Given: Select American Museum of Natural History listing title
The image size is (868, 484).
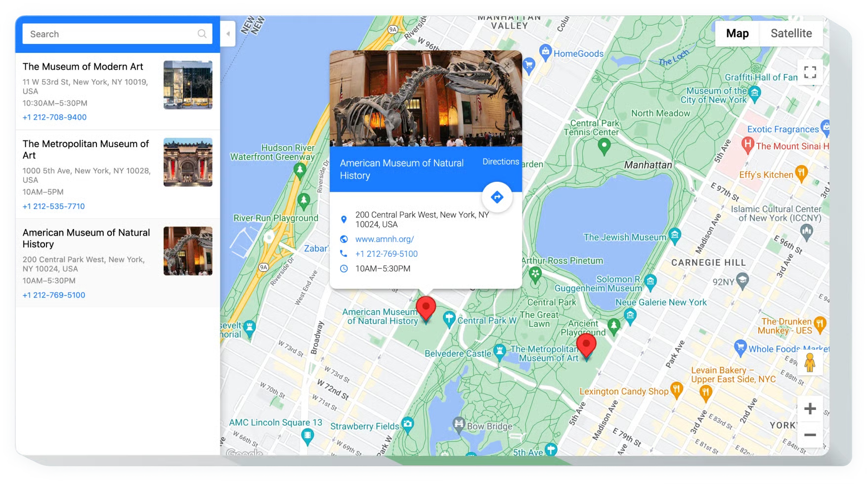Looking at the screenshot, I should [x=86, y=238].
